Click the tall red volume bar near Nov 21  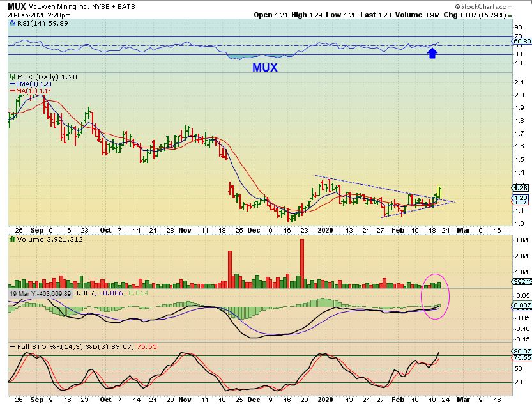(230, 269)
